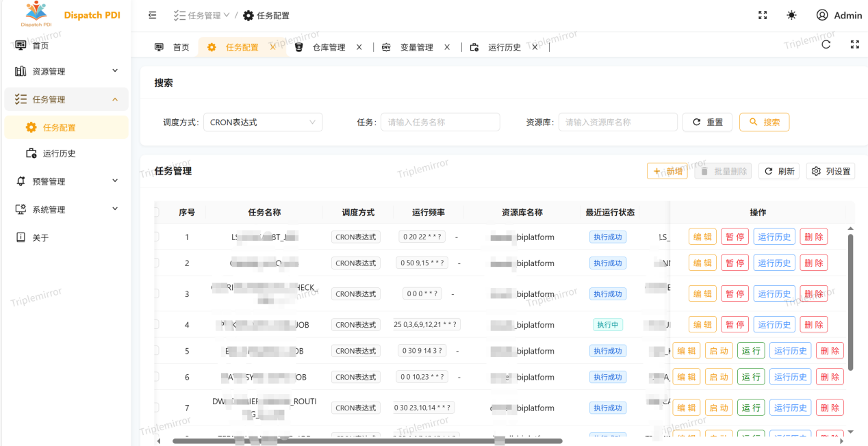The width and height of the screenshot is (868, 446).
Task: Toggle the select-all checkbox in table header
Action: [x=156, y=212]
